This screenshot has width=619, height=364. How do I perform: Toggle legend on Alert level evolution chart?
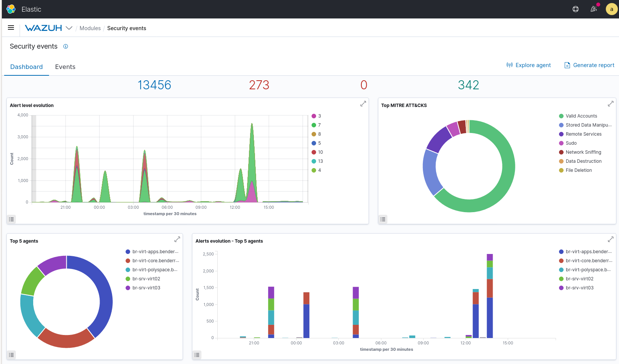[11, 219]
